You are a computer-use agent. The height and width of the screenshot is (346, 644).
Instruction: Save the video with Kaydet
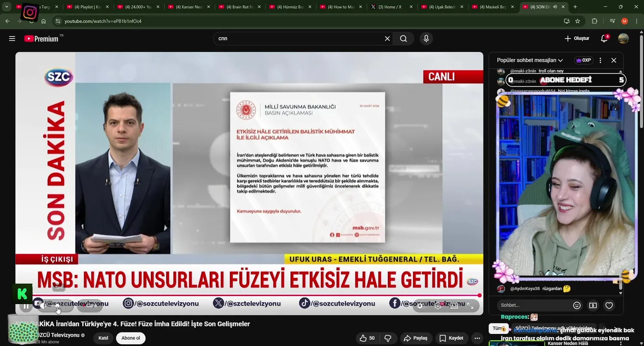(451, 338)
